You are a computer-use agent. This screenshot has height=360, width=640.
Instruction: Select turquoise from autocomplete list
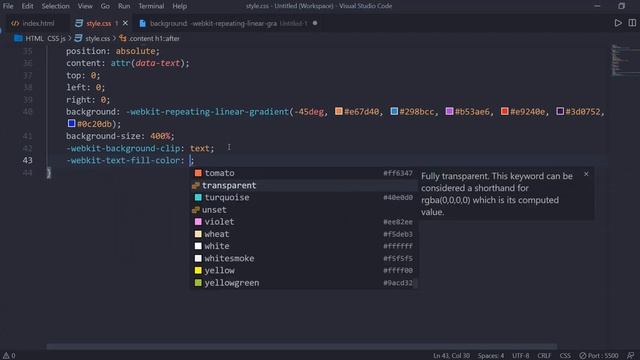click(x=304, y=198)
